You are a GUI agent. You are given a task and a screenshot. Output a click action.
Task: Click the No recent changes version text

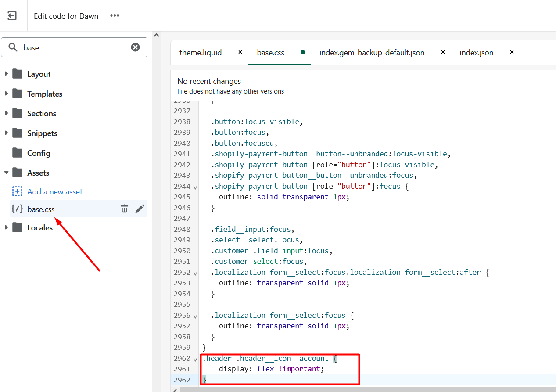(209, 81)
